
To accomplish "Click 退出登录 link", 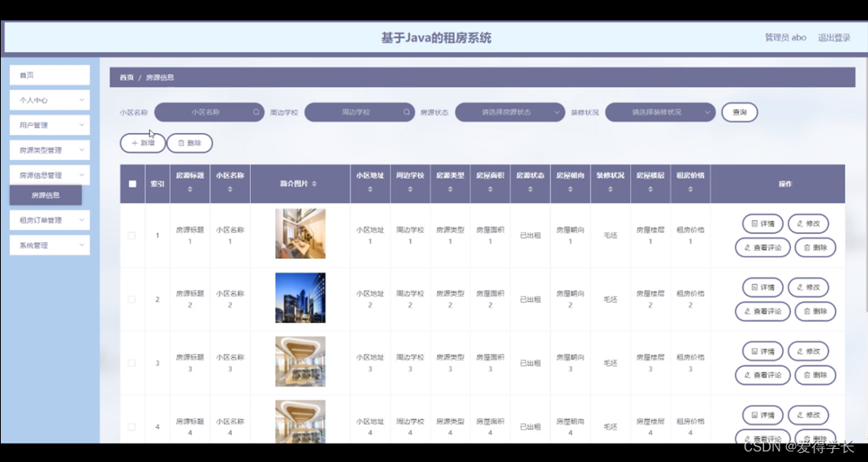I will point(834,37).
